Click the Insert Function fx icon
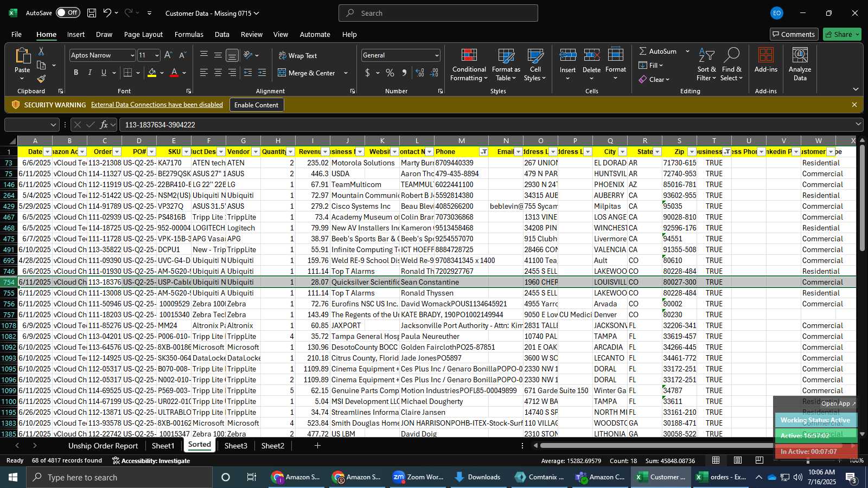Image resolution: width=868 pixels, height=488 pixels. pos(104,125)
